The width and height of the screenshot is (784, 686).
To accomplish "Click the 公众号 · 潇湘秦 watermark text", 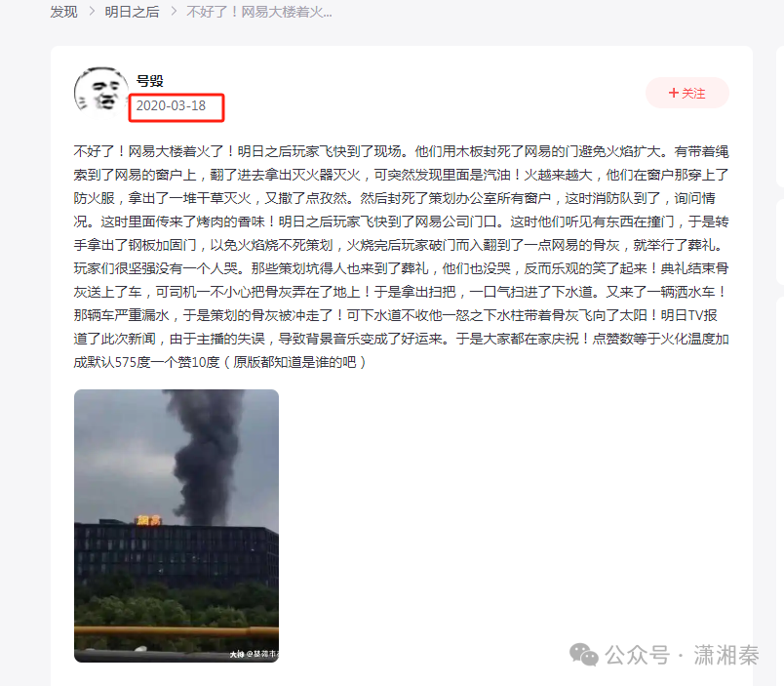I will (682, 655).
